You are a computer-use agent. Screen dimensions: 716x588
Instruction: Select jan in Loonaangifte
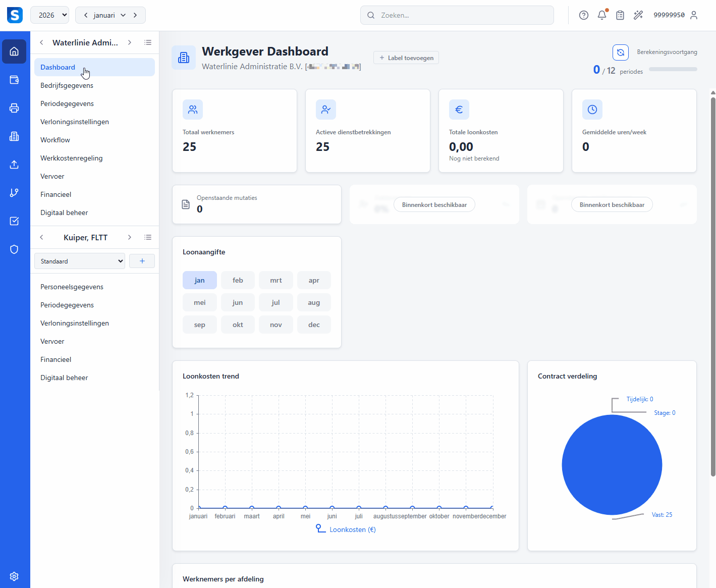200,280
